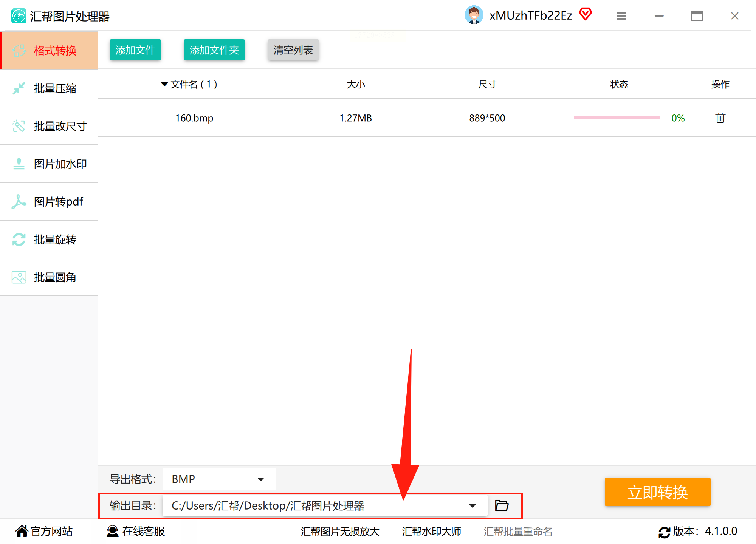The image size is (756, 544).
Task: Click the 官方网站 home icon
Action: click(22, 531)
